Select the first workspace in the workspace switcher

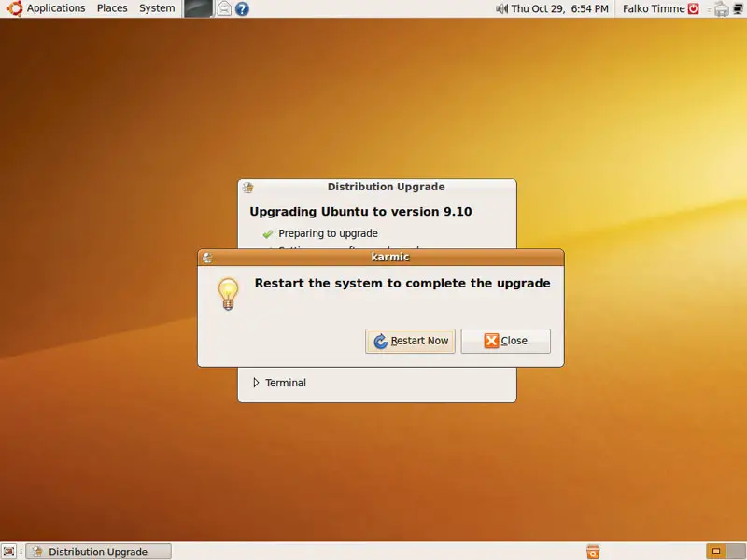pyautogui.click(x=715, y=552)
